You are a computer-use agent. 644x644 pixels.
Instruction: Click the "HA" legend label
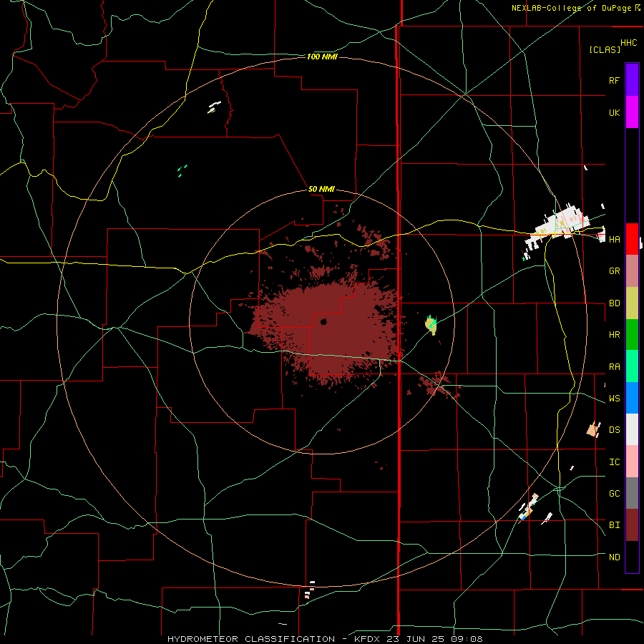[614, 239]
